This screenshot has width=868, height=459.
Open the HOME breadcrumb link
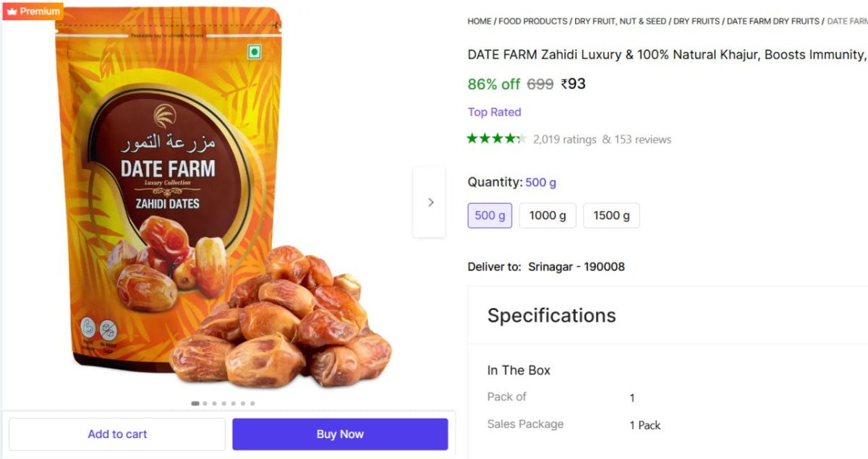[x=479, y=22]
